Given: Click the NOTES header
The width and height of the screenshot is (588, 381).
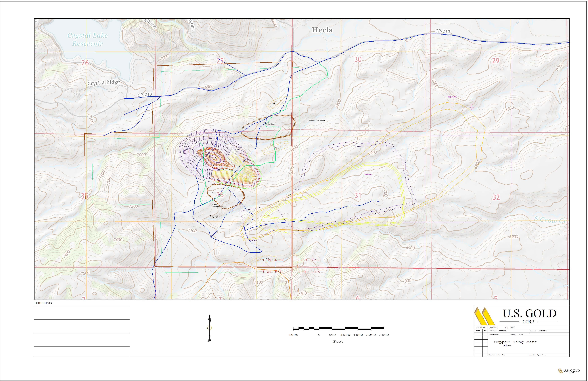Looking at the screenshot, I should (44, 303).
